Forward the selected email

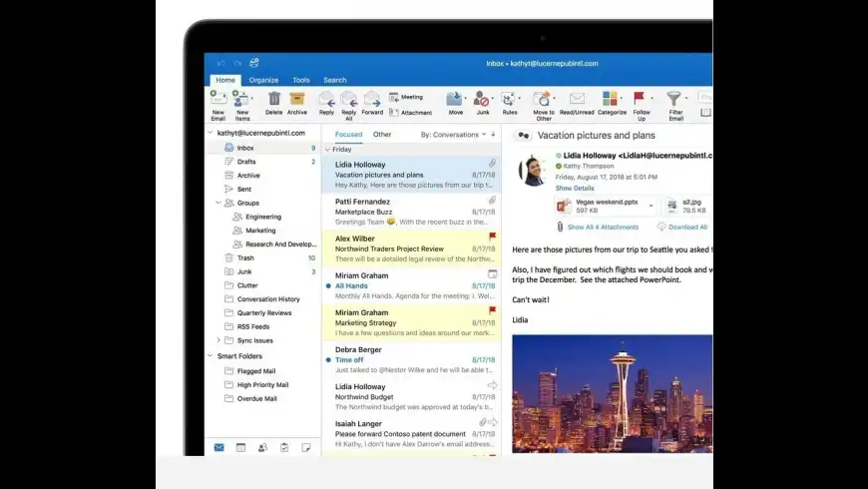372,103
